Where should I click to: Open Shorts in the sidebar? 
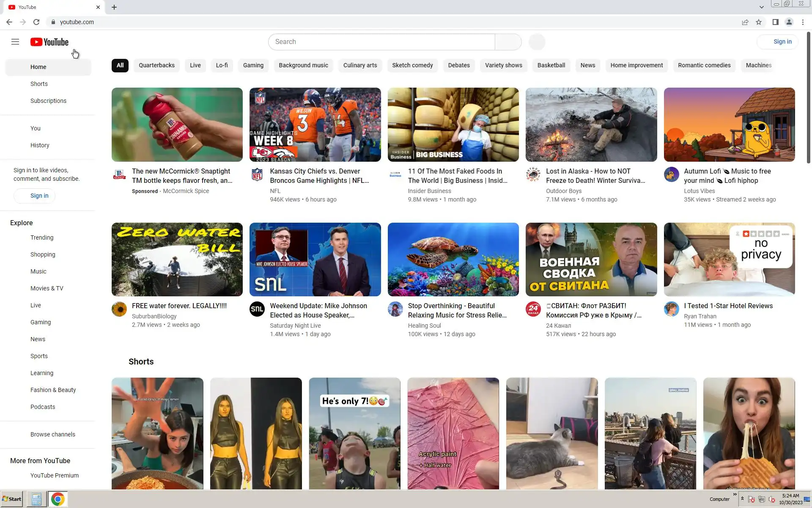[x=39, y=84]
